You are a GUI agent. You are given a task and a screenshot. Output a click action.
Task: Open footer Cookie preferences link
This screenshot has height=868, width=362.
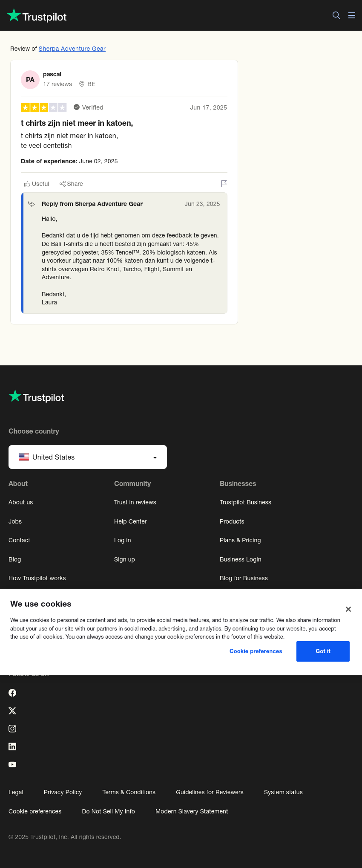point(35,811)
